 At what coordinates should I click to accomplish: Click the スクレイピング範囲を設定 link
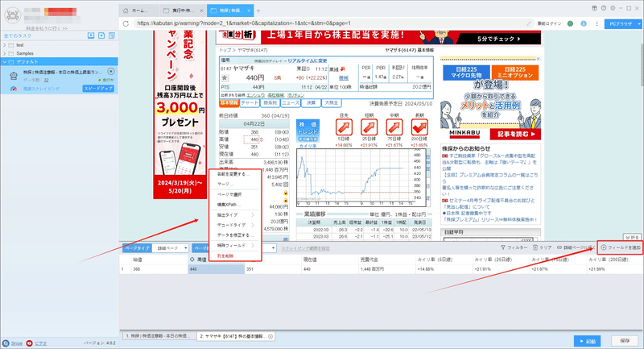tap(305, 248)
